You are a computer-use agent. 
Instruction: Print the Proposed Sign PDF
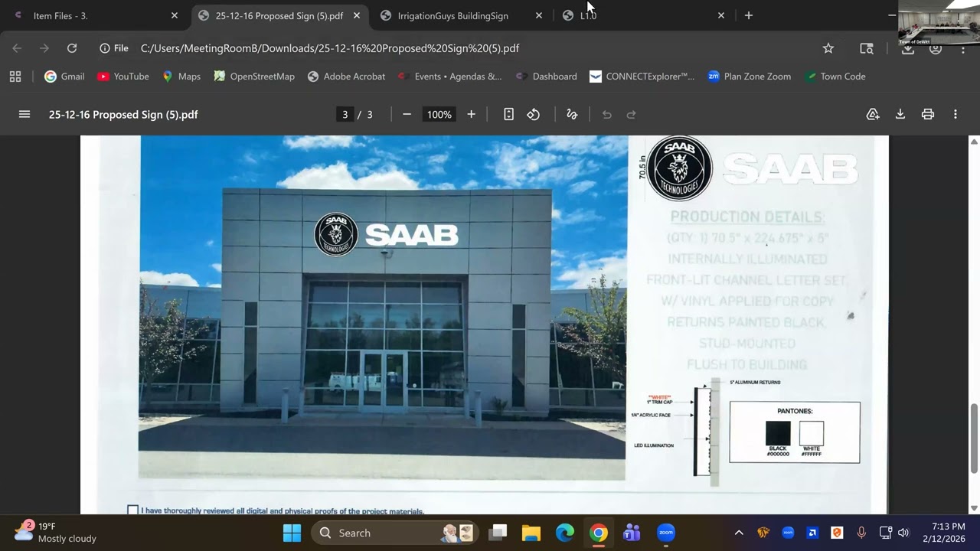(x=928, y=114)
